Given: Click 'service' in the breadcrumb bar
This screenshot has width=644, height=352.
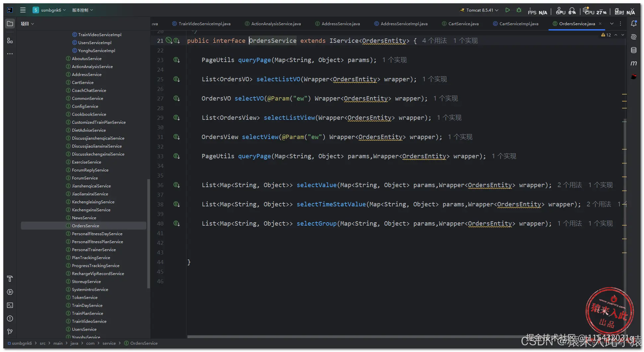Looking at the screenshot, I should [109, 343].
